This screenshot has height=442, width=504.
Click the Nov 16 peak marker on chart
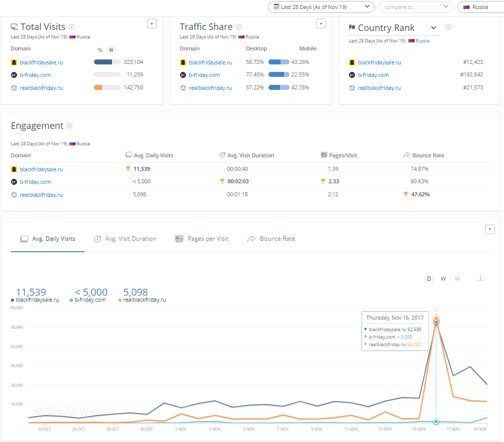(x=436, y=319)
